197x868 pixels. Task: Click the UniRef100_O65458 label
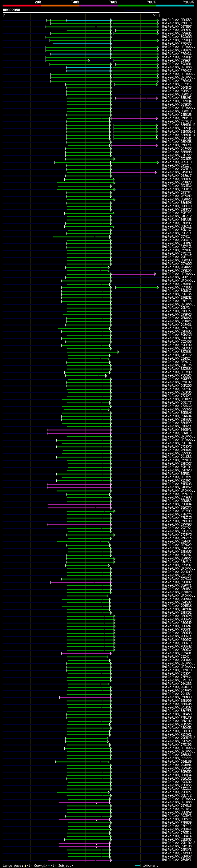[x=177, y=142]
